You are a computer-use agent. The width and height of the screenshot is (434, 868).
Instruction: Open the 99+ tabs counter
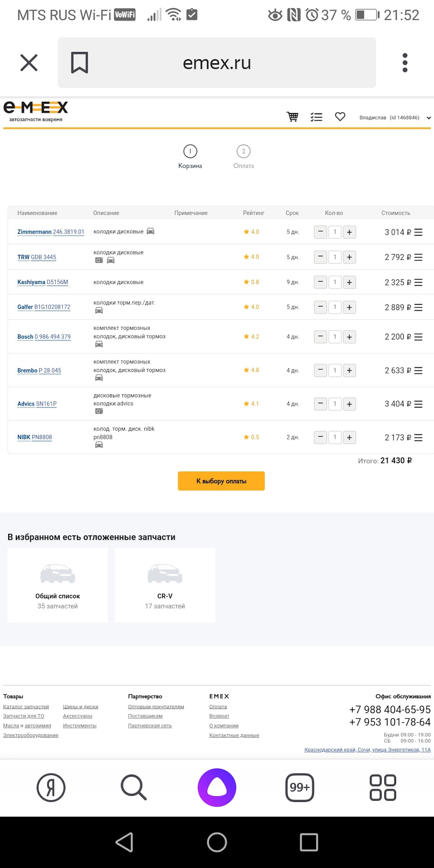click(x=300, y=788)
